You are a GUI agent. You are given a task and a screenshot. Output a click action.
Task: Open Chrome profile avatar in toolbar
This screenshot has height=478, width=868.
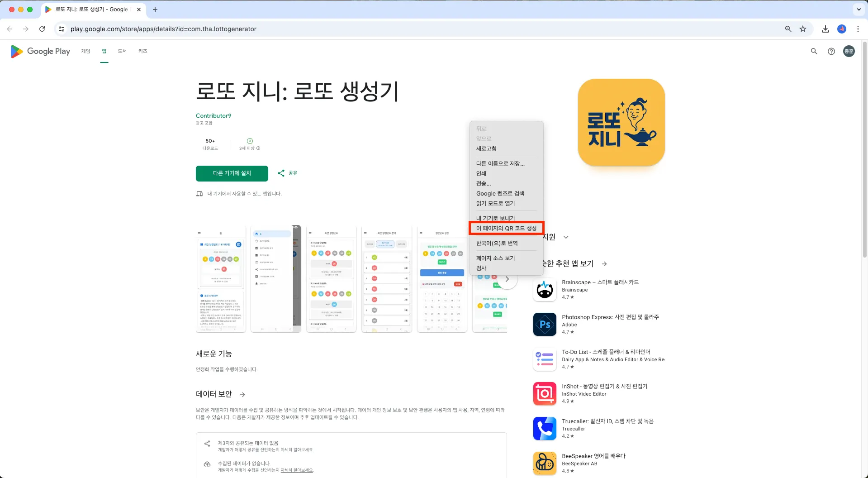[x=842, y=29]
